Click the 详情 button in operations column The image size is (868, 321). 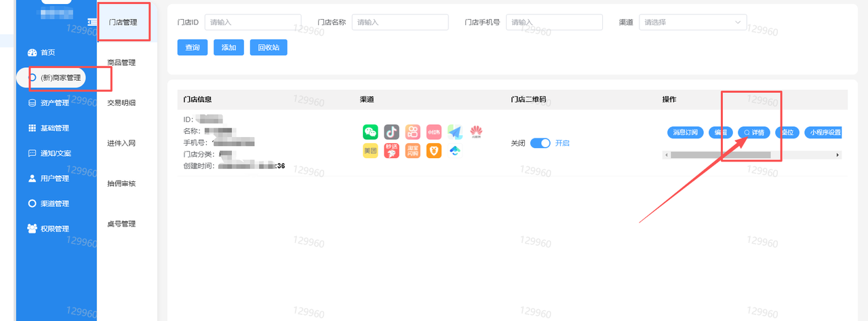point(754,132)
